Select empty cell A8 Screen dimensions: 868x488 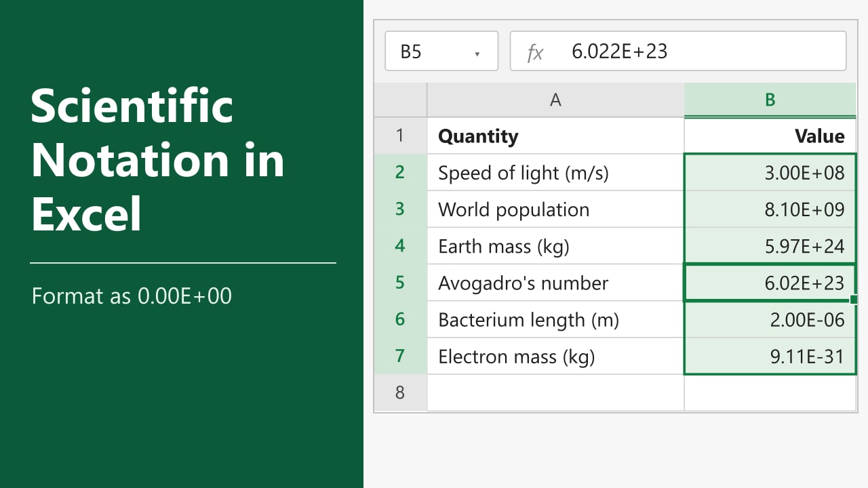(555, 392)
